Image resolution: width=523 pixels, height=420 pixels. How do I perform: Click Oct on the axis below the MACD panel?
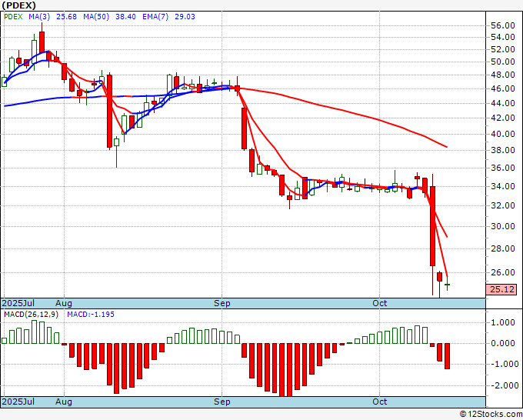[380, 402]
